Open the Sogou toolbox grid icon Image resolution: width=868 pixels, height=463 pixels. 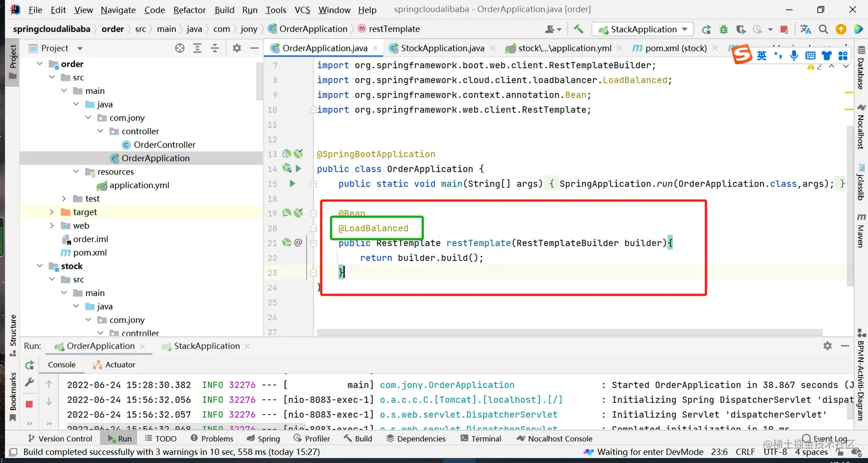[x=843, y=56]
